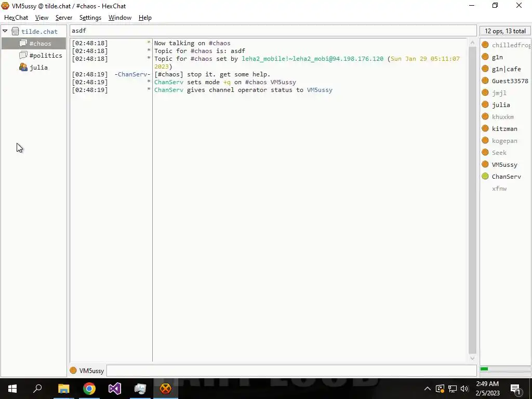Launch Google Chrome from the taskbar

pos(89,389)
